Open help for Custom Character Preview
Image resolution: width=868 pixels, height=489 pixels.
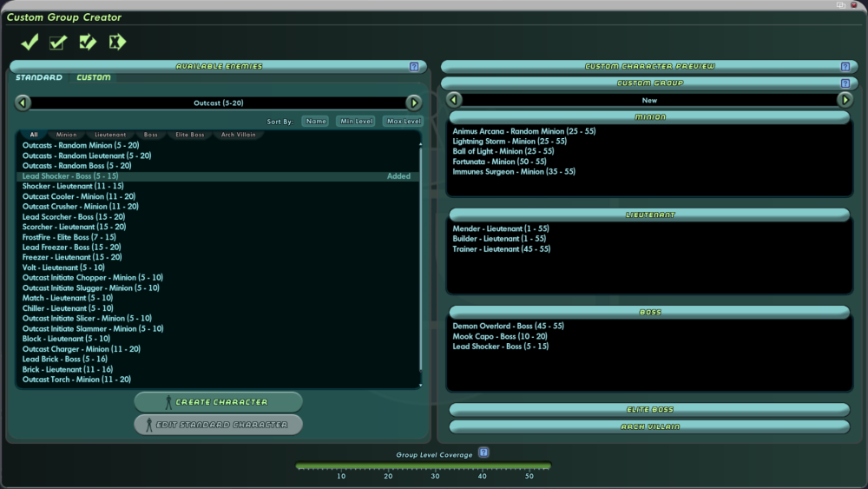[x=845, y=67]
